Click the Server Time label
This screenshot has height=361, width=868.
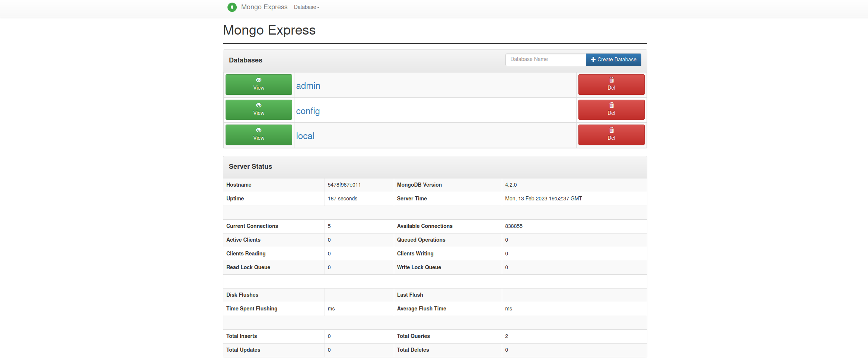412,199
